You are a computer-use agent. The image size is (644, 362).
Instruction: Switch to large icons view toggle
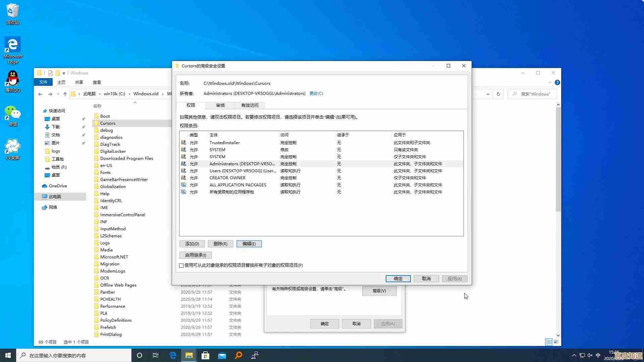556,342
